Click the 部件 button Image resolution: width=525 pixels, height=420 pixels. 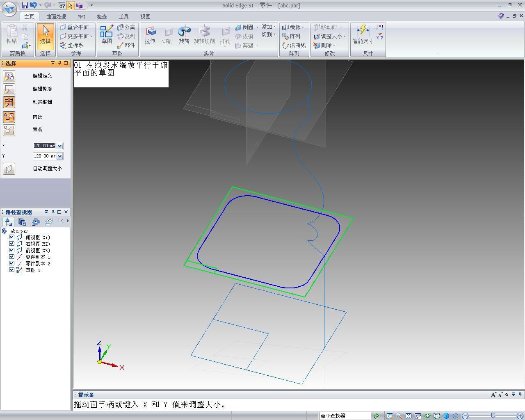click(126, 45)
